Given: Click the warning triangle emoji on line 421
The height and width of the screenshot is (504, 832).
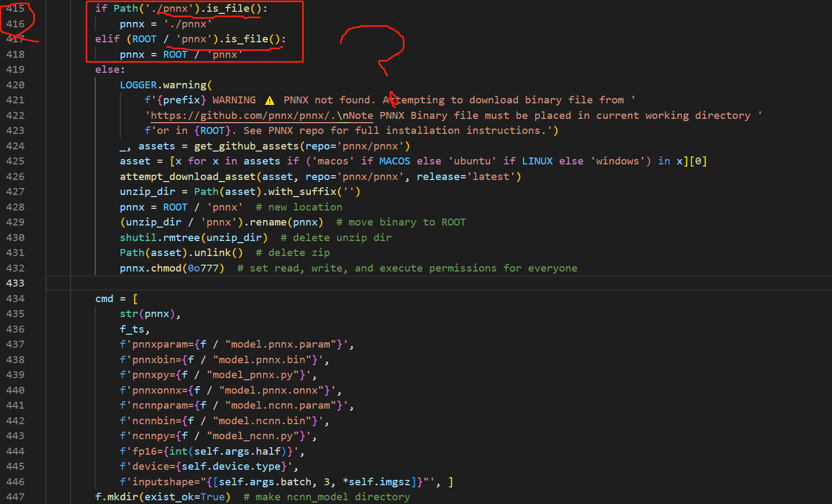Looking at the screenshot, I should point(270,100).
